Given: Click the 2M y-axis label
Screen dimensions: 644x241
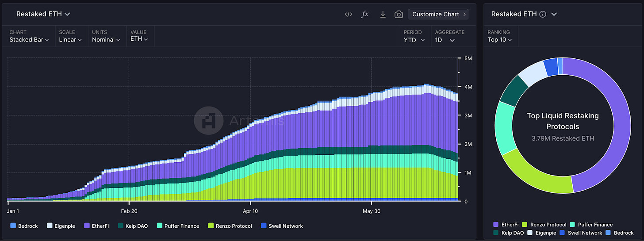Looking at the screenshot, I should tap(468, 144).
